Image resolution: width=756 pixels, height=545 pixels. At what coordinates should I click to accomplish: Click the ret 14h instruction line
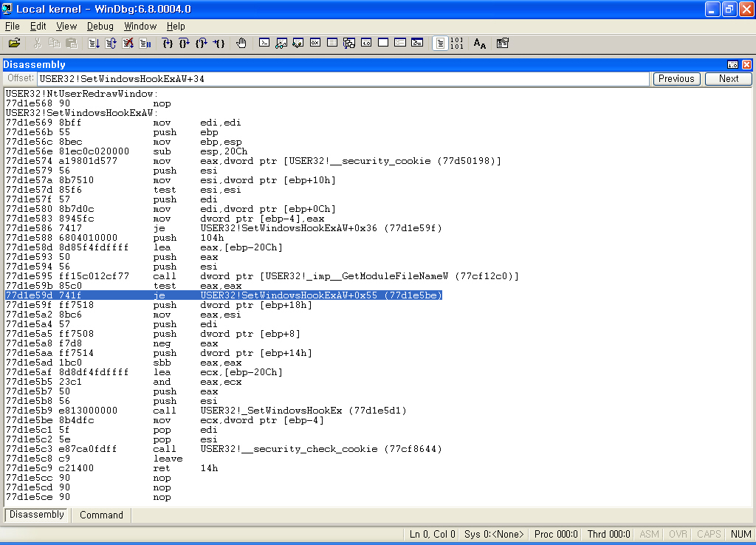[x=112, y=468]
